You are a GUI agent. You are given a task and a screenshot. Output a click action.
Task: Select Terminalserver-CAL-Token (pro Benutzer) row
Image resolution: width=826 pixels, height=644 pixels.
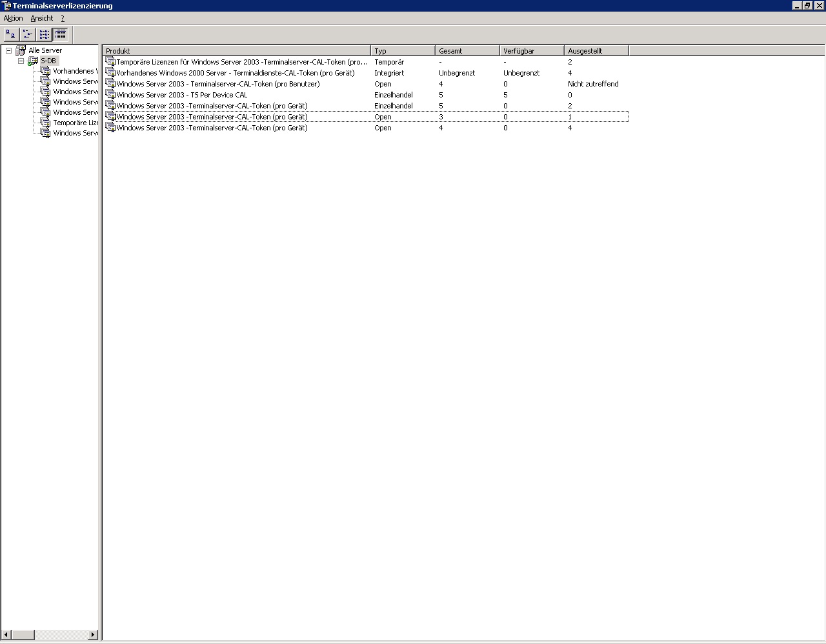[x=218, y=84]
